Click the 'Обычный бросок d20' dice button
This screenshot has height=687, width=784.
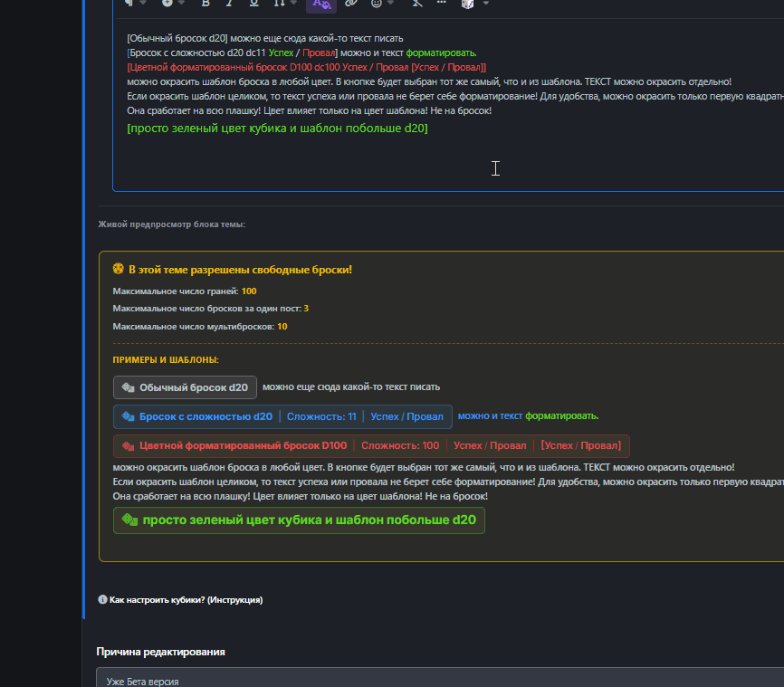pyautogui.click(x=185, y=387)
